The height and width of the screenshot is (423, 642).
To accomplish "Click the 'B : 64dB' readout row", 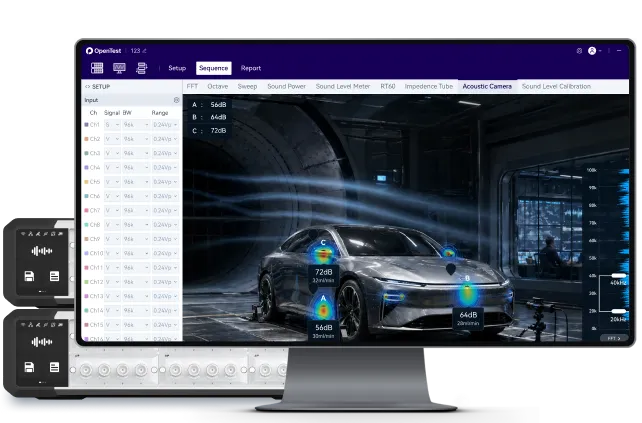I will click(209, 117).
